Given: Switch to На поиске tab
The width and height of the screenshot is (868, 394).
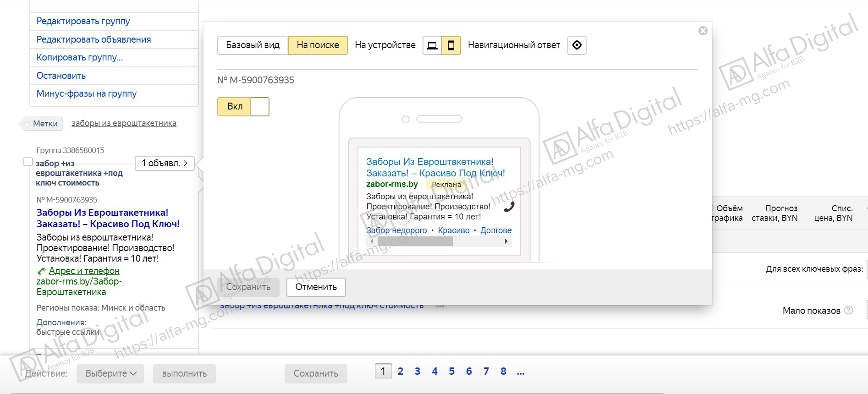Looking at the screenshot, I should (x=318, y=45).
